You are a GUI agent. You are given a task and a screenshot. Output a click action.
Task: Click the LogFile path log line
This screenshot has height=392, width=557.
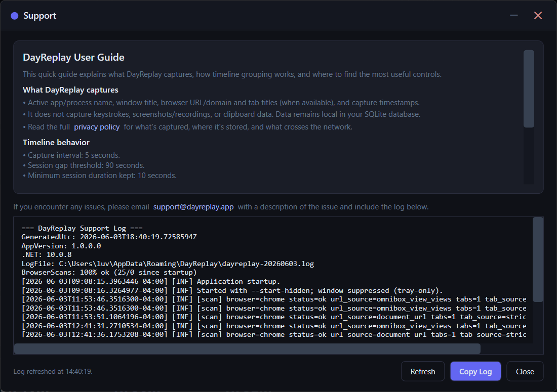click(168, 264)
